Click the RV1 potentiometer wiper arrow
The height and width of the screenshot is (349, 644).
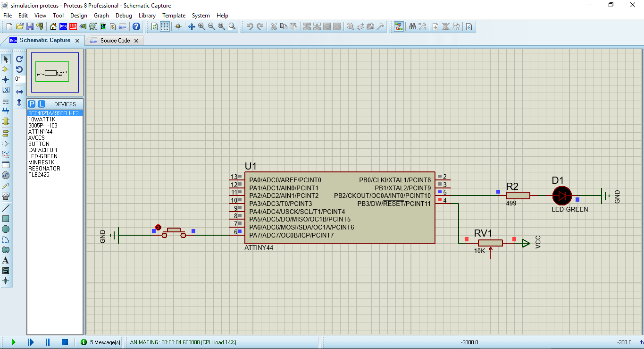coord(491,253)
